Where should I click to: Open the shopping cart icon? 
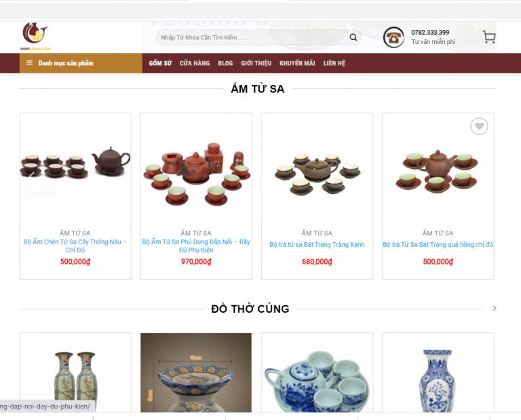click(489, 37)
